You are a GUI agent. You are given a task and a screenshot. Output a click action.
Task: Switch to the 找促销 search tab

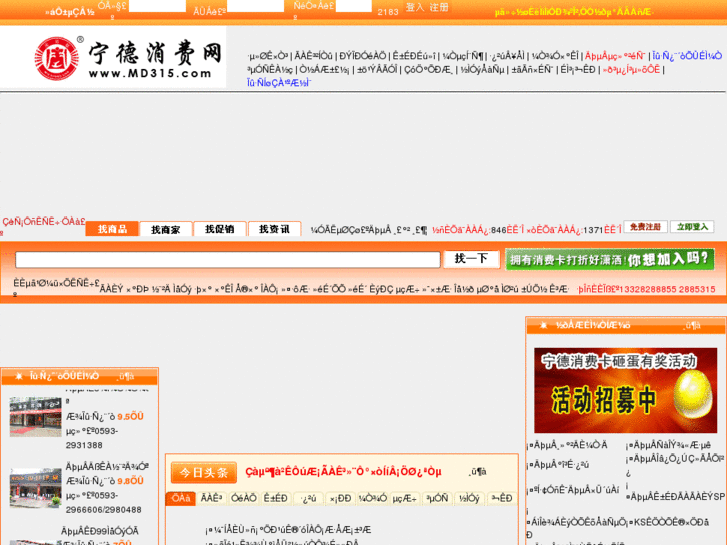[220, 229]
